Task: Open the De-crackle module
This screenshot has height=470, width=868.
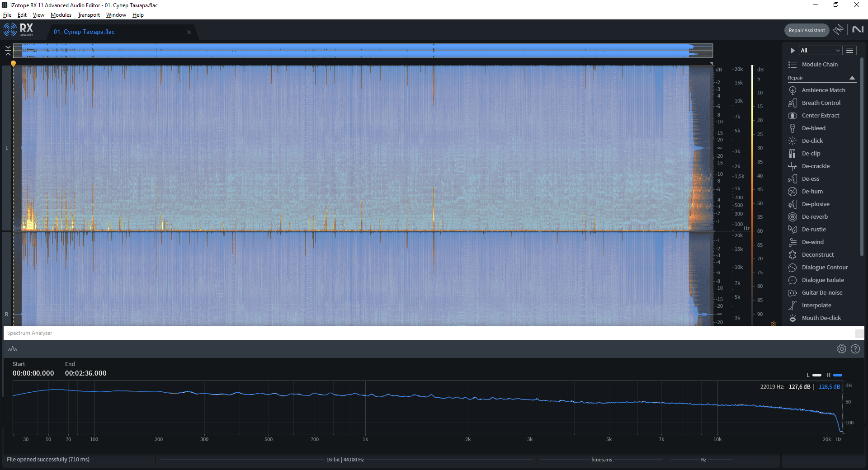Action: pyautogui.click(x=816, y=166)
